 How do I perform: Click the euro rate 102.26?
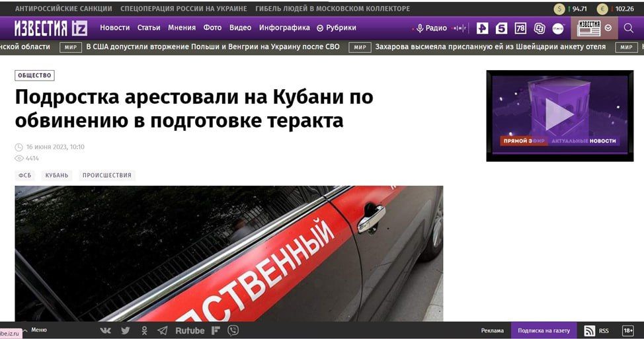coord(624,9)
